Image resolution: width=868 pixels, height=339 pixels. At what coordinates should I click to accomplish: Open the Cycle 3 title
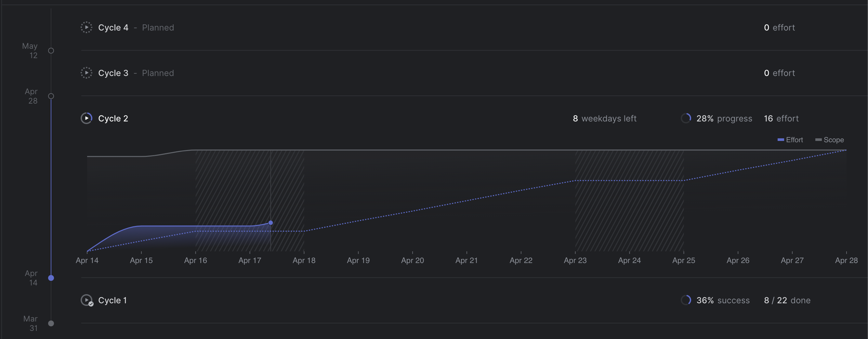(x=113, y=73)
